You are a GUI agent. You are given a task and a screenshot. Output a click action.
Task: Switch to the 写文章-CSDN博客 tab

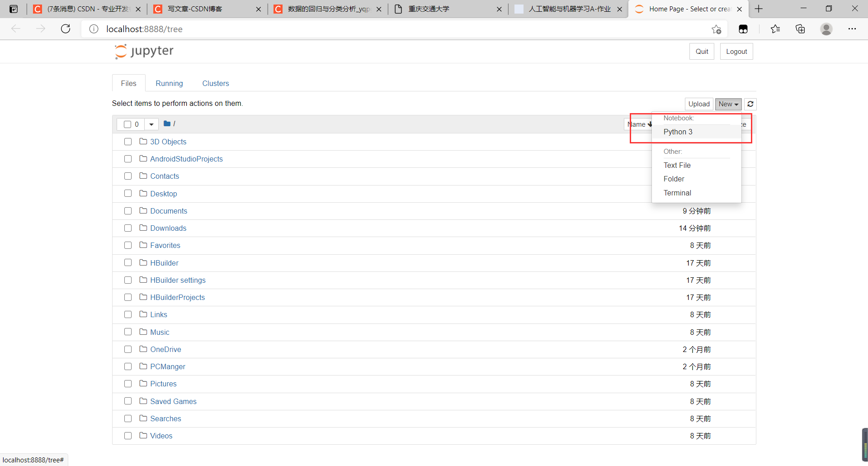tap(207, 9)
